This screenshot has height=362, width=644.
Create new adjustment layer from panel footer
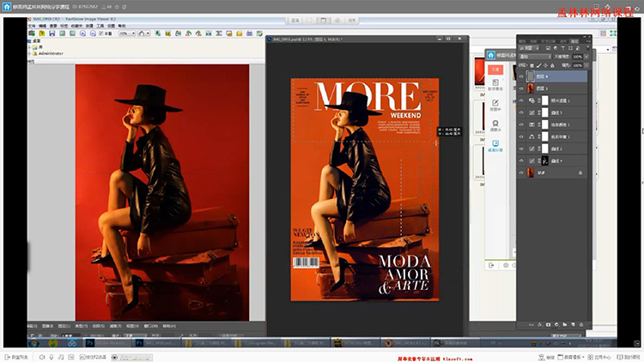pos(556,324)
